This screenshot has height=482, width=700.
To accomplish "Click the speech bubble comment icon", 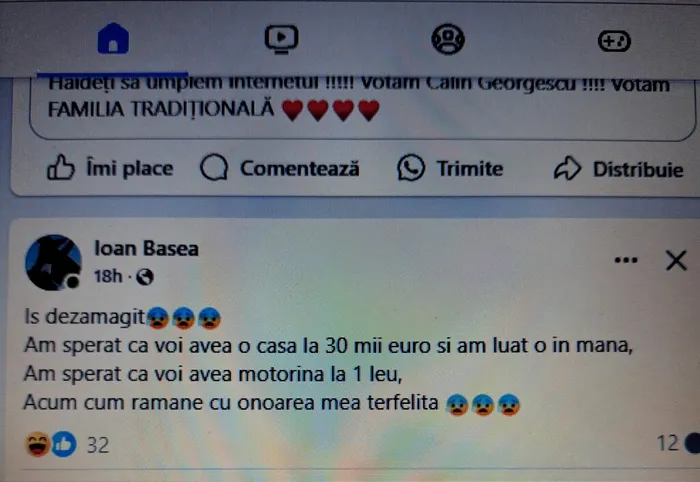I will 214,167.
